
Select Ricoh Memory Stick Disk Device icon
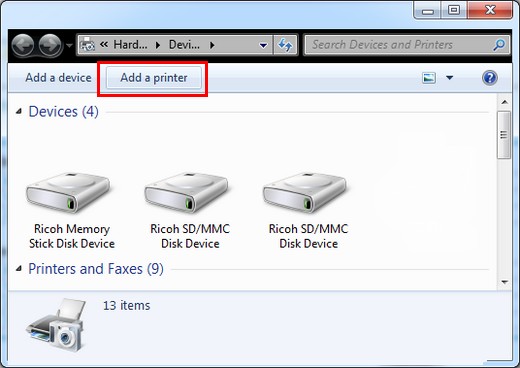click(68, 193)
